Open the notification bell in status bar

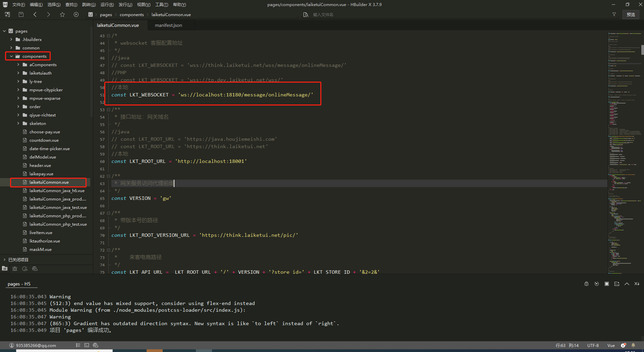click(x=633, y=345)
